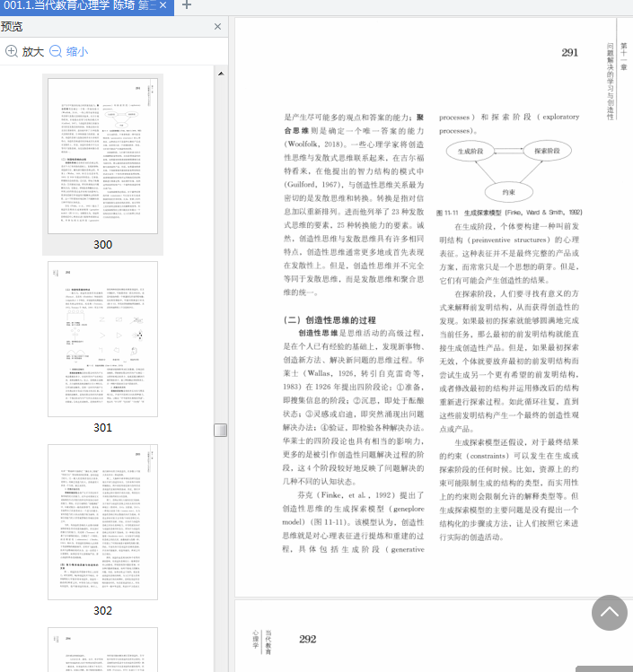Click vertical chapter header 第十一章
633x672 pixels.
[x=623, y=57]
